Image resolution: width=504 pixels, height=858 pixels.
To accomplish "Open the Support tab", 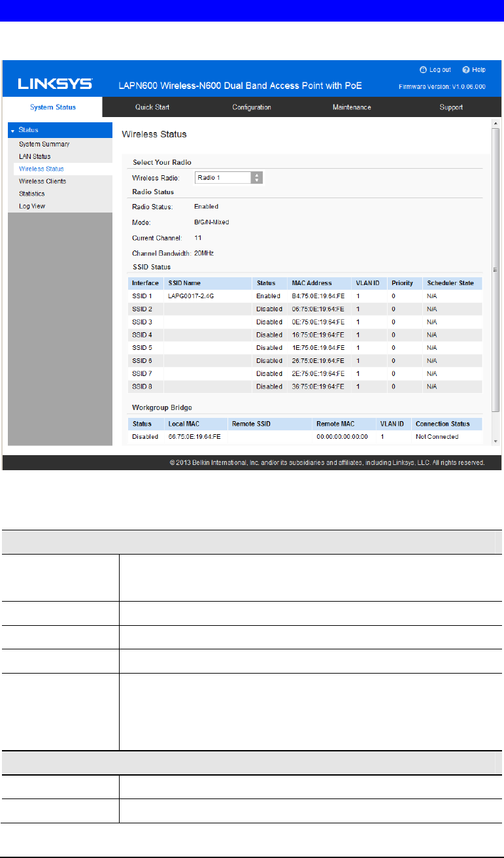I will coord(451,107).
